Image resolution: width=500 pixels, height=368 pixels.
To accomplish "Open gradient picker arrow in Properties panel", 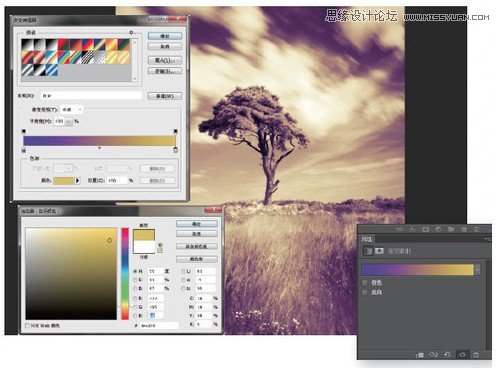I will (x=478, y=269).
